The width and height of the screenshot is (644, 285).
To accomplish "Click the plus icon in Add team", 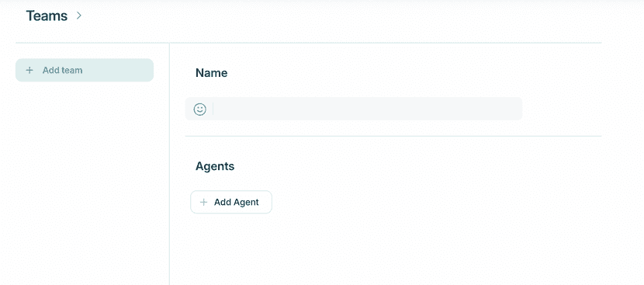I will click(29, 71).
